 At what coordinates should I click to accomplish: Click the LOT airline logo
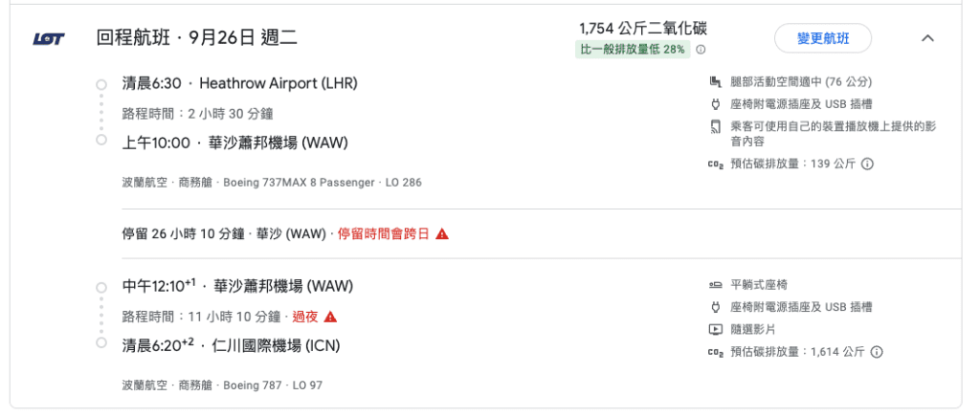tap(48, 39)
